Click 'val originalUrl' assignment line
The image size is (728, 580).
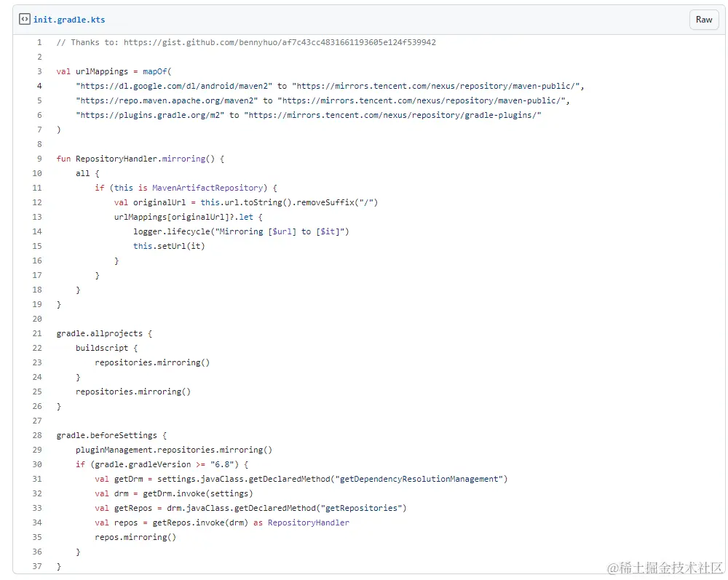point(246,202)
